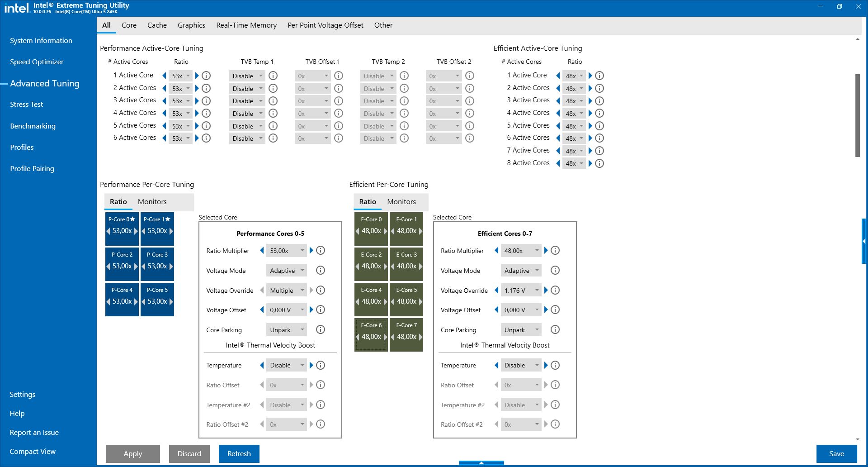Open Profile Pairing page

click(x=32, y=169)
